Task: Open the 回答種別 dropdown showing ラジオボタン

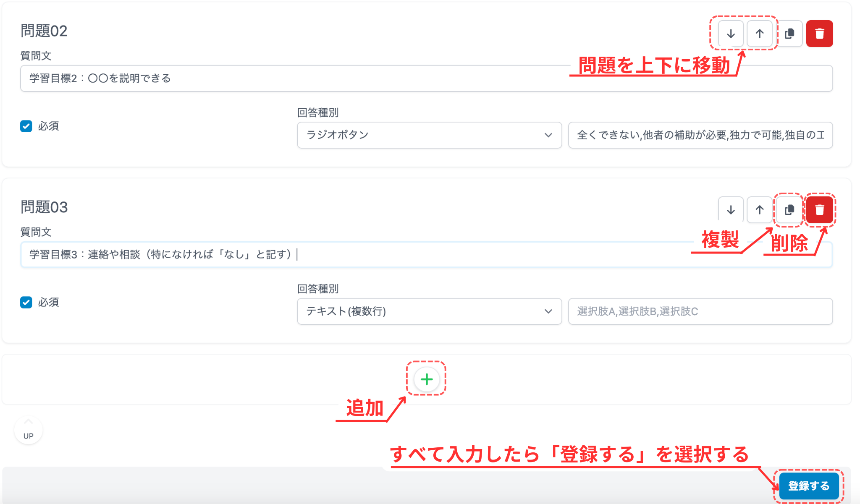Action: 428,135
